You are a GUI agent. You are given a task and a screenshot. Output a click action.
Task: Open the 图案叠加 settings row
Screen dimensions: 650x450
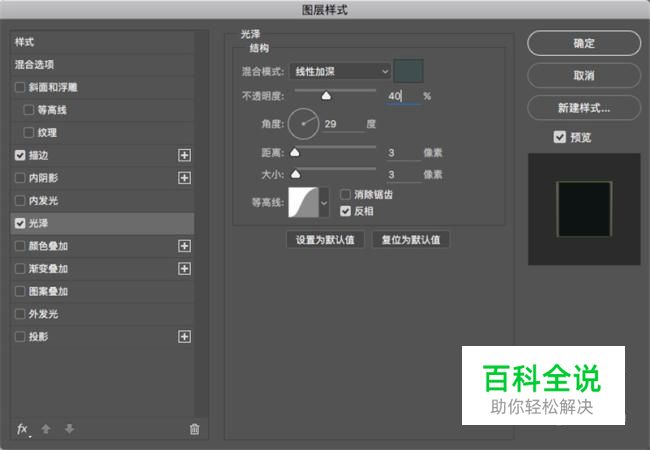102,291
